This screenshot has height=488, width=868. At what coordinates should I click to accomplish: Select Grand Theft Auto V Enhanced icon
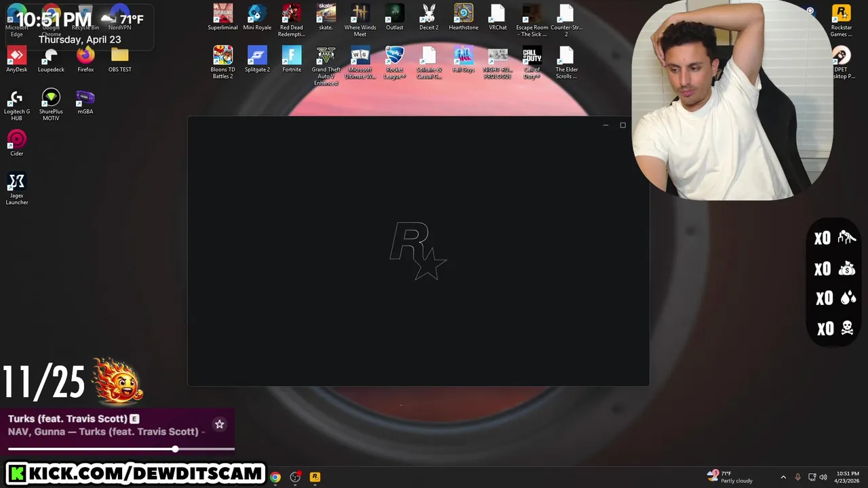click(x=325, y=66)
